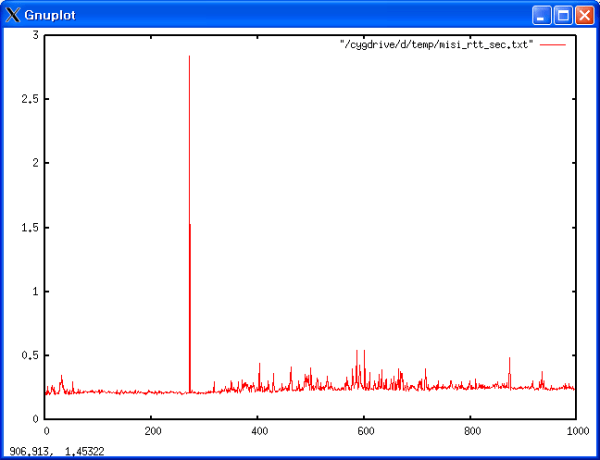Viewport: 600px width, 460px height.
Task: Minimize the Gnuplot window
Action: 541,16
